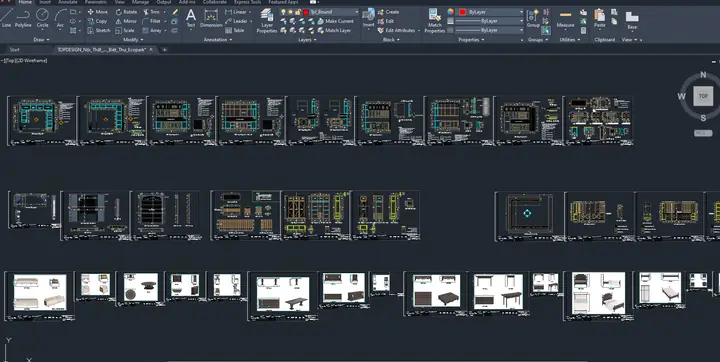Open the Insert block tool
Screen dimensions: 720x362
coord(368,18)
